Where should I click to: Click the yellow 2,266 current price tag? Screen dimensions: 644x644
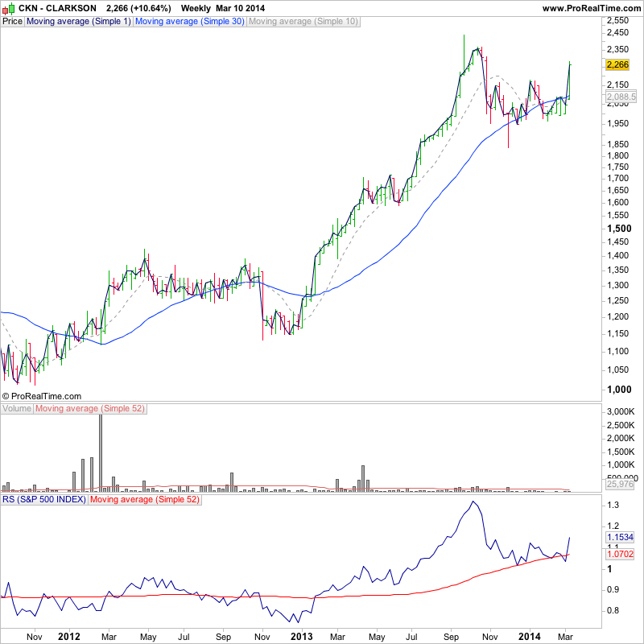(617, 64)
